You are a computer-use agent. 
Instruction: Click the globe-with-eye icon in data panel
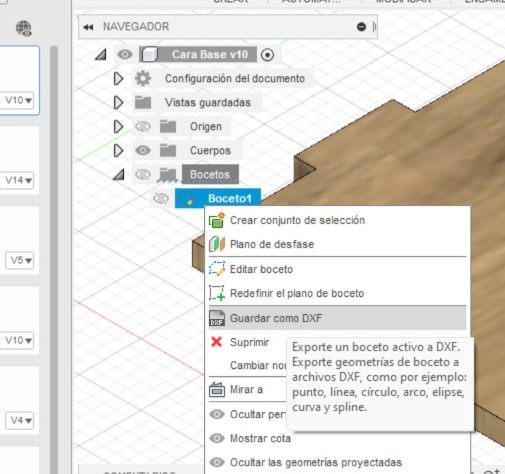tap(24, 28)
